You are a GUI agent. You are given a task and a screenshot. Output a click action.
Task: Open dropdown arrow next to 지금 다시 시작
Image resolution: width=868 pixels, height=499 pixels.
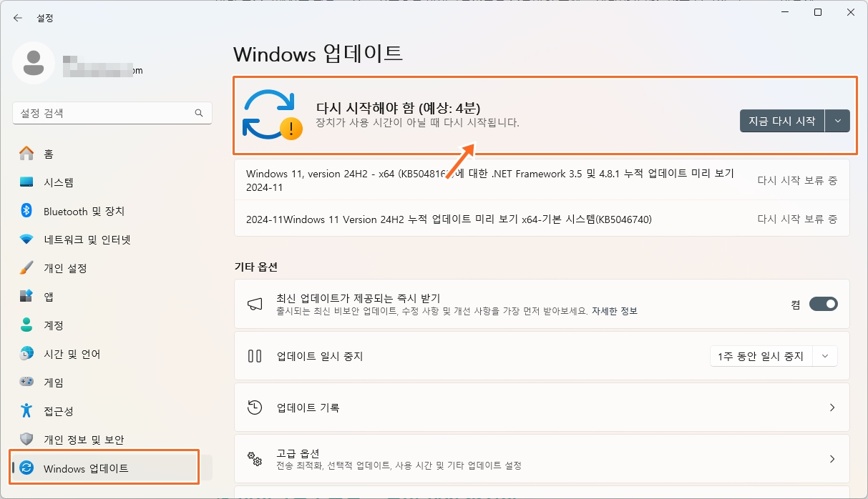tap(838, 121)
